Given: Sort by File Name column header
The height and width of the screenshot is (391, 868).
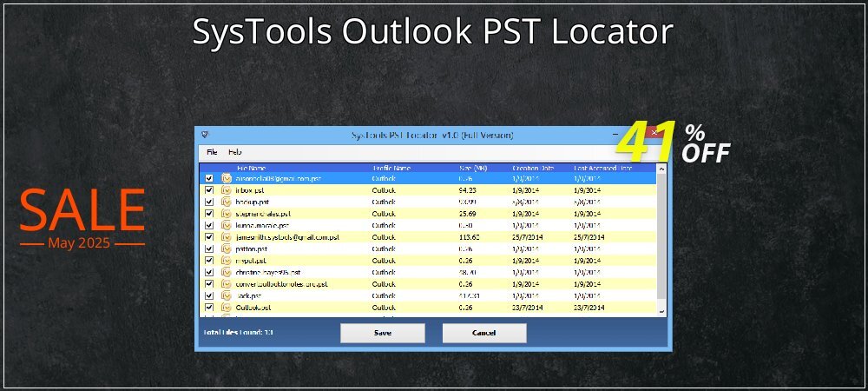Looking at the screenshot, I should (x=252, y=168).
